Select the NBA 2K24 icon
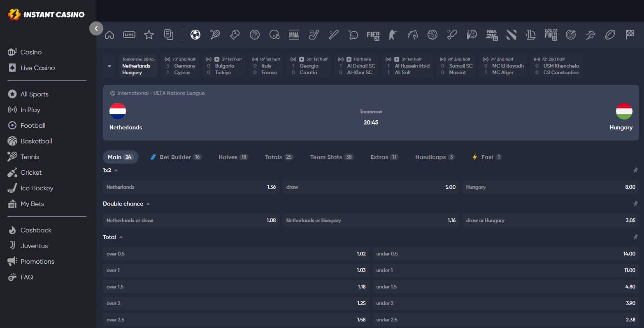Image resolution: width=644 pixels, height=328 pixels. pyautogui.click(x=492, y=35)
